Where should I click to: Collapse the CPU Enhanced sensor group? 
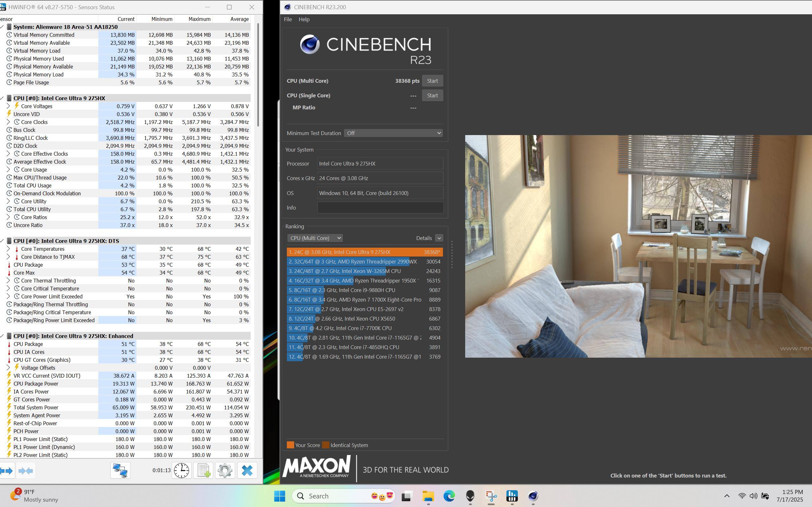point(2,336)
